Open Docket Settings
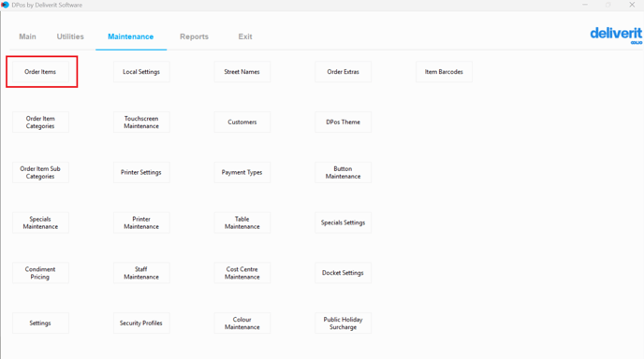Viewport: 644px width, 359px height. [x=343, y=273]
